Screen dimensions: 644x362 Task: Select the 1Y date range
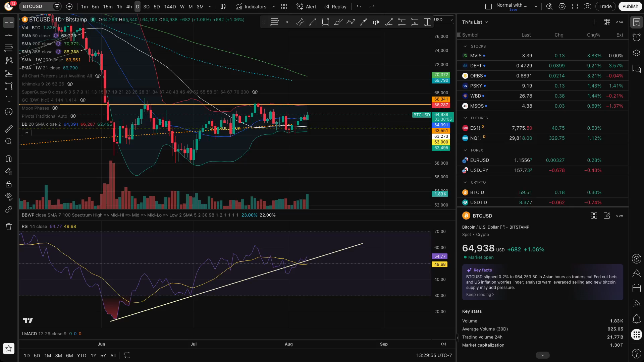[x=93, y=356]
